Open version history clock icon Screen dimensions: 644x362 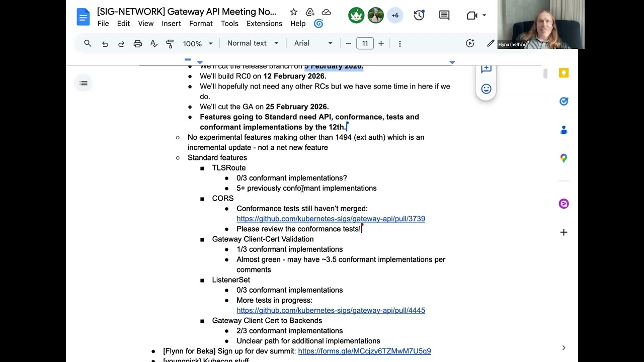(419, 16)
